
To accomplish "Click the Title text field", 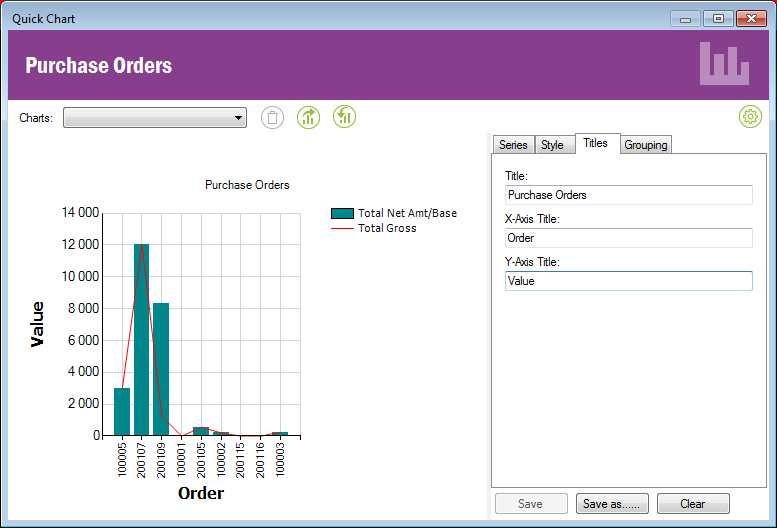I will 628,195.
